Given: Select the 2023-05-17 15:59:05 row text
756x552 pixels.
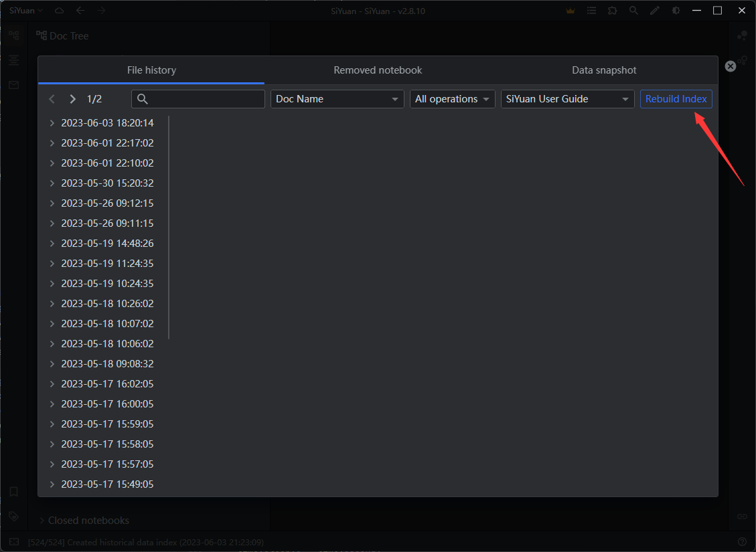Looking at the screenshot, I should click(x=107, y=424).
